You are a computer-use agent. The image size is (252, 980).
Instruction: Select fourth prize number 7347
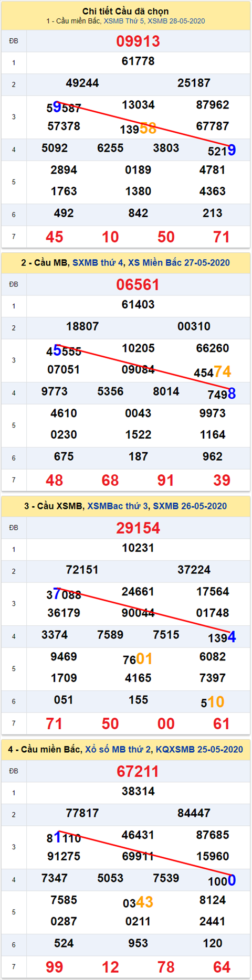point(55,878)
